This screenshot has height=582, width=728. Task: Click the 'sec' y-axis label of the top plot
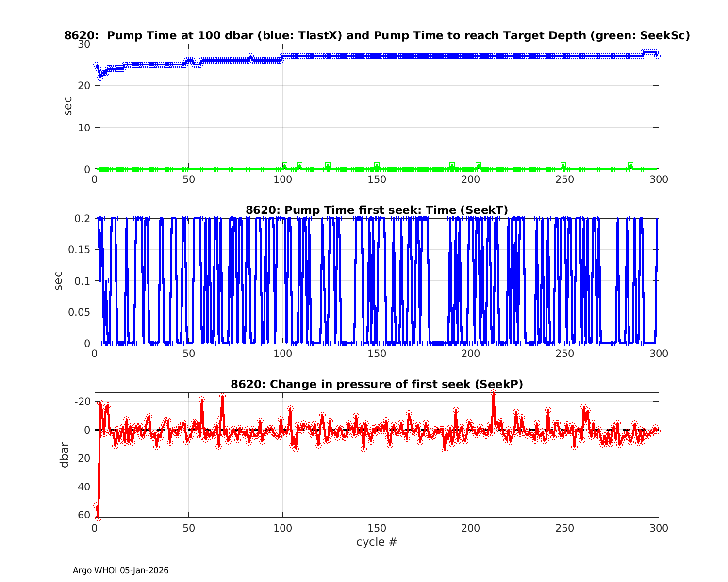coord(68,106)
